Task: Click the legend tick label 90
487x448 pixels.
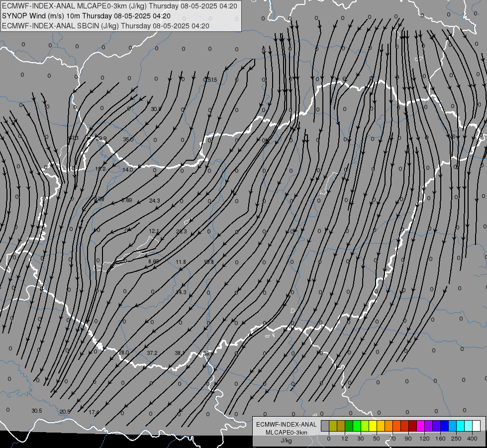Action: [408, 439]
